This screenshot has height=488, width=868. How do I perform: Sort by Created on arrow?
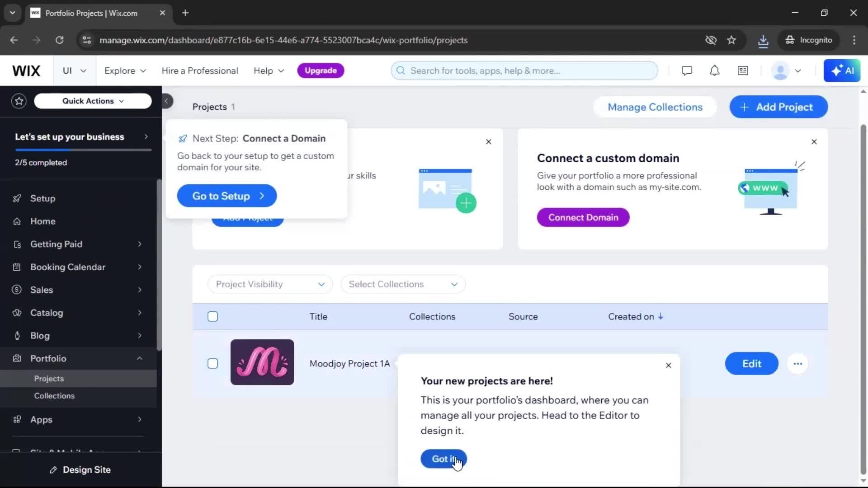pyautogui.click(x=660, y=316)
